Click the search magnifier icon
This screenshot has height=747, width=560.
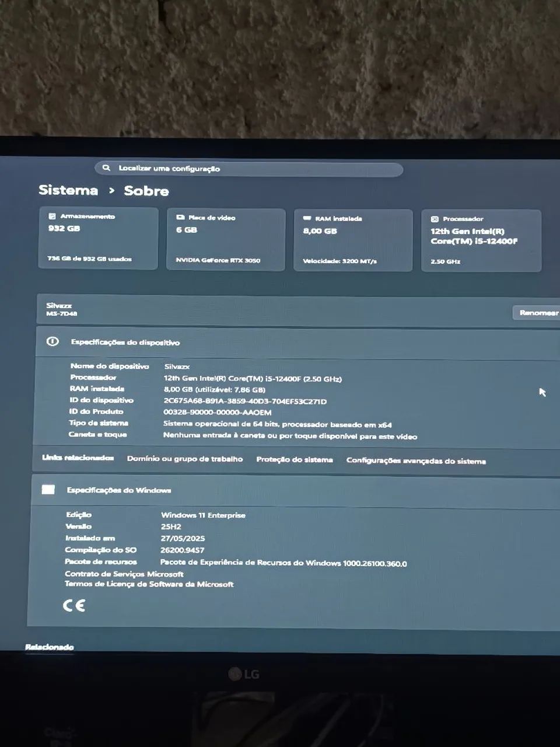click(106, 167)
